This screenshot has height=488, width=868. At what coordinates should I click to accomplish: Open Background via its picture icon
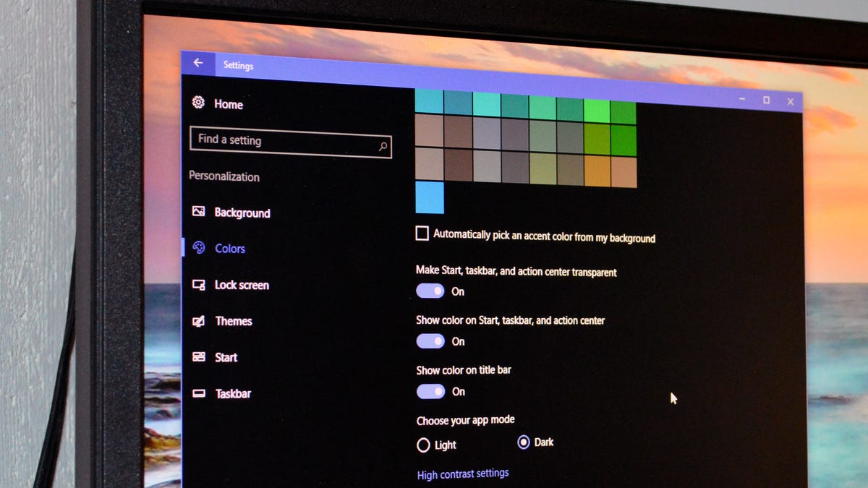click(x=198, y=211)
